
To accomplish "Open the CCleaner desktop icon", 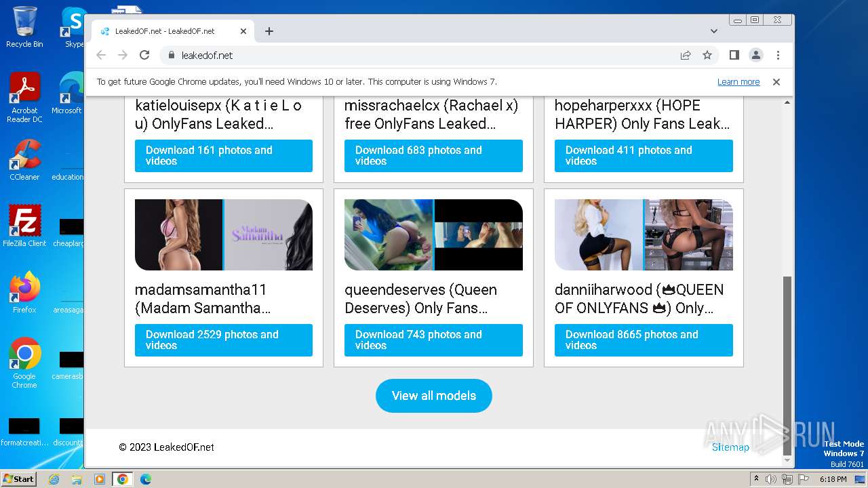I will click(x=24, y=160).
